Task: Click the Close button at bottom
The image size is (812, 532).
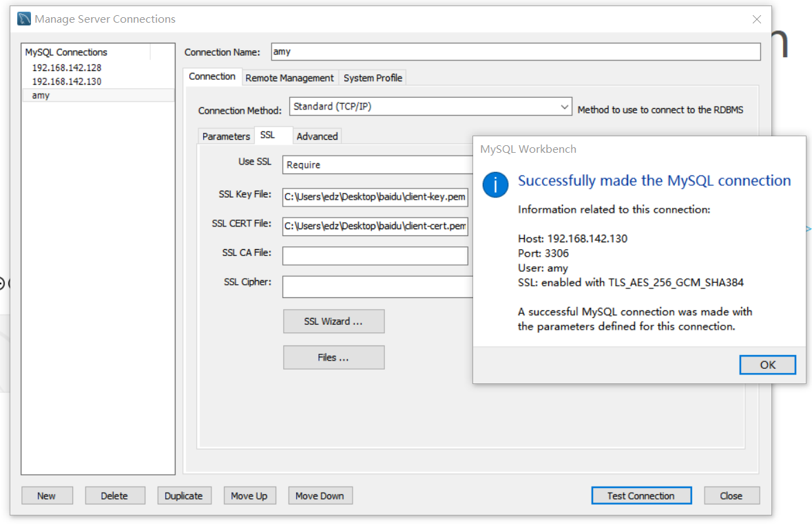Action: tap(731, 496)
